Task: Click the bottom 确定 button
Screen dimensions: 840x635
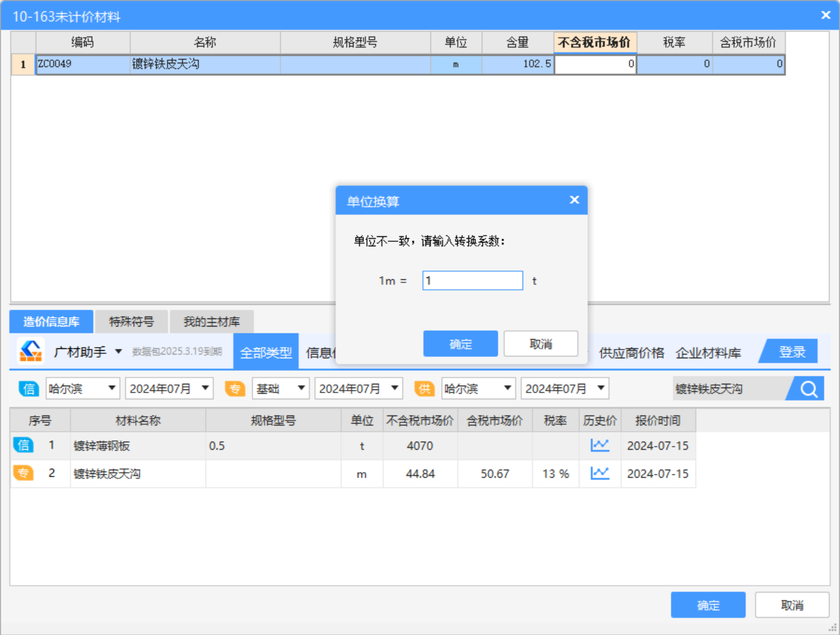Action: click(708, 605)
